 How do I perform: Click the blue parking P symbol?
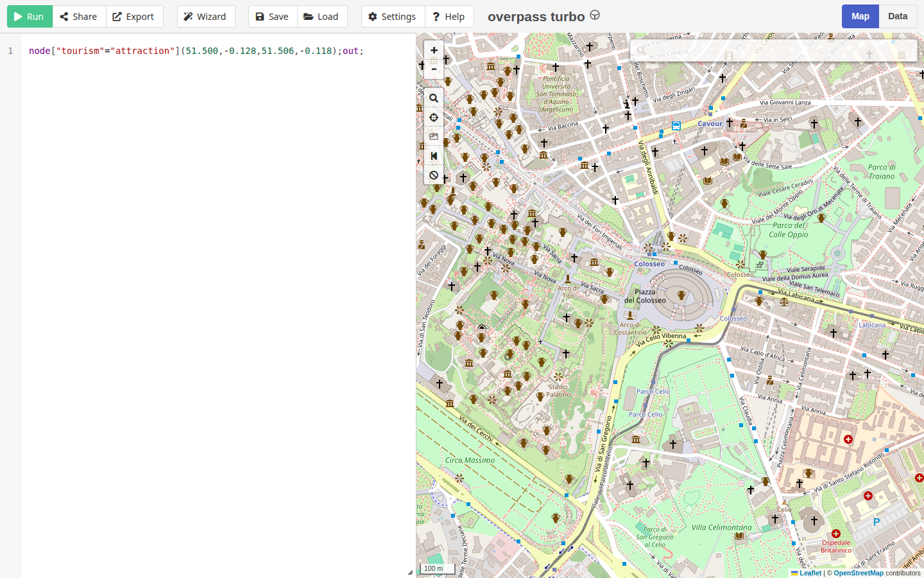pyautogui.click(x=877, y=522)
